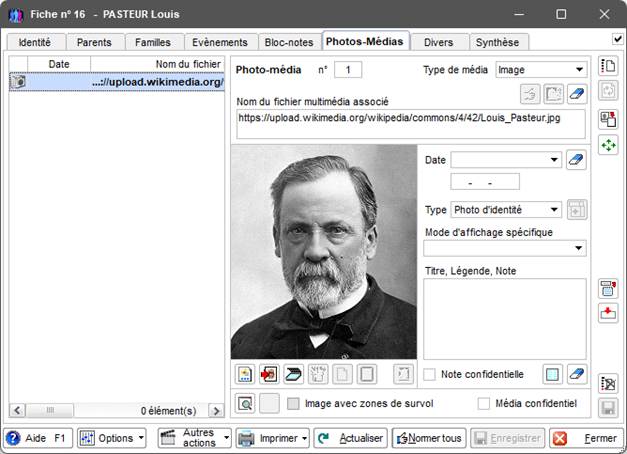This screenshot has height=454, width=627.
Task: Click the magnifier preview icon below the photo
Action: 245,404
